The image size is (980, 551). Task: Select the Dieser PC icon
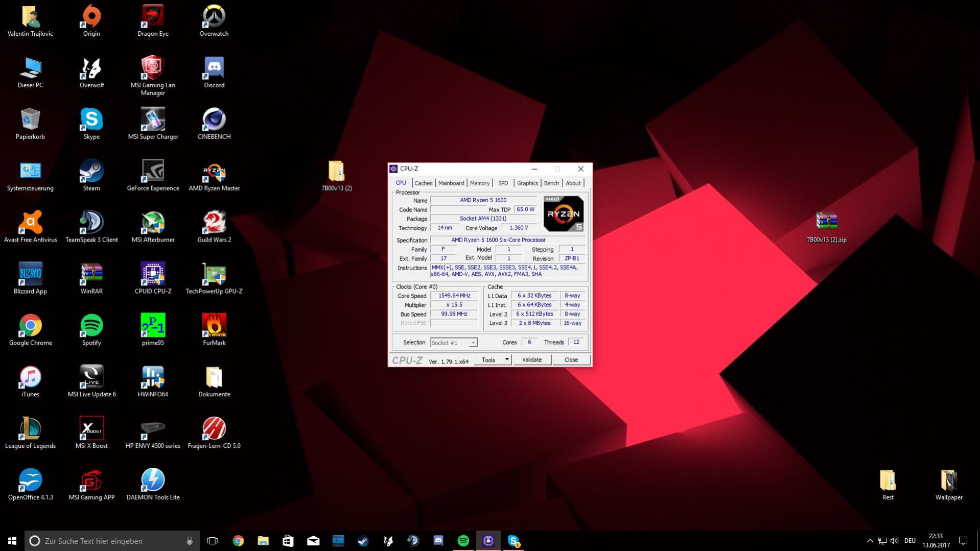(30, 73)
